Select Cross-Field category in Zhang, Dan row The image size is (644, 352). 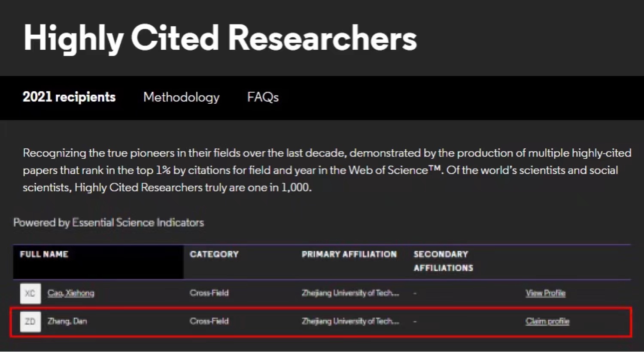209,321
